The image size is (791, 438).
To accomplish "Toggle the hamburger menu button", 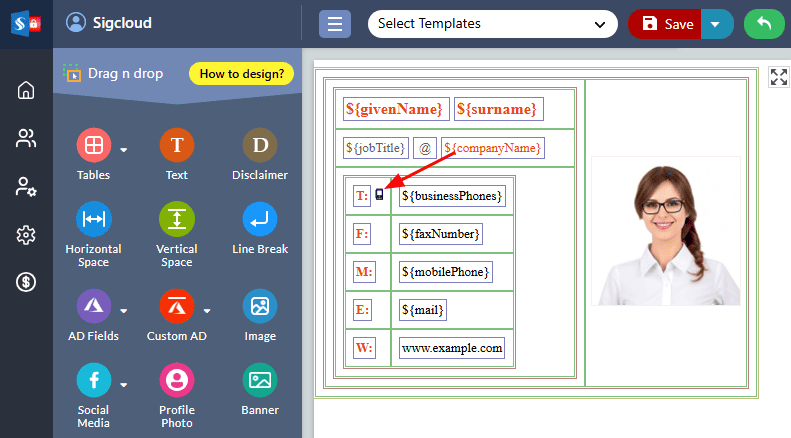I will coord(335,24).
